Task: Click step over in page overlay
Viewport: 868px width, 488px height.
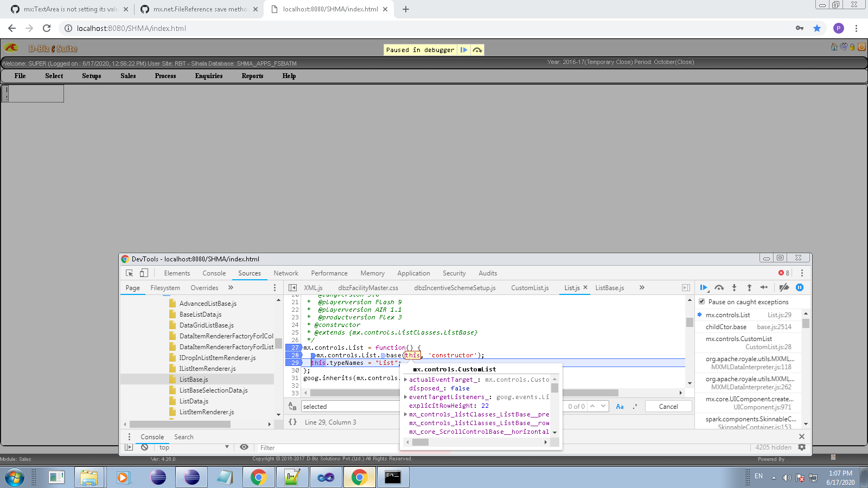Action: pyautogui.click(x=477, y=50)
